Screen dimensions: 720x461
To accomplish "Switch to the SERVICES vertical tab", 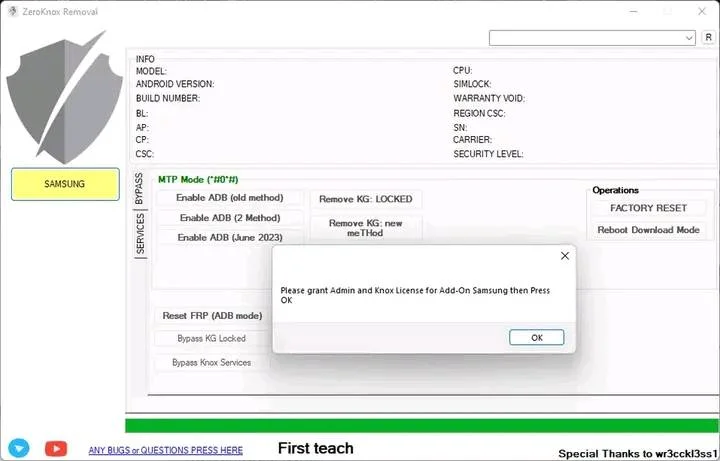I will coord(140,233).
